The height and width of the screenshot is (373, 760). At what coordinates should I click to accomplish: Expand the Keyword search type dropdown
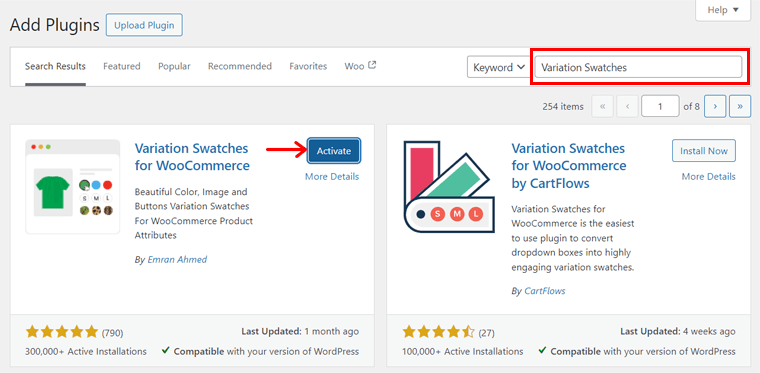(x=499, y=67)
